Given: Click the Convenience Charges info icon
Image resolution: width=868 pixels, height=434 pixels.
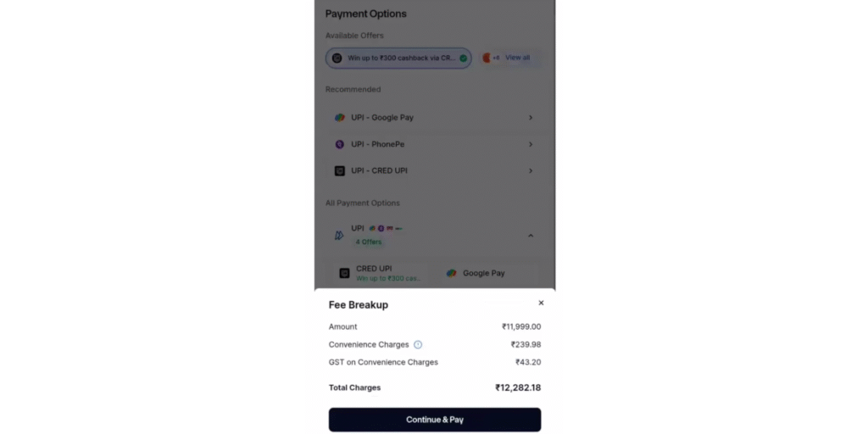Looking at the screenshot, I should pos(418,345).
